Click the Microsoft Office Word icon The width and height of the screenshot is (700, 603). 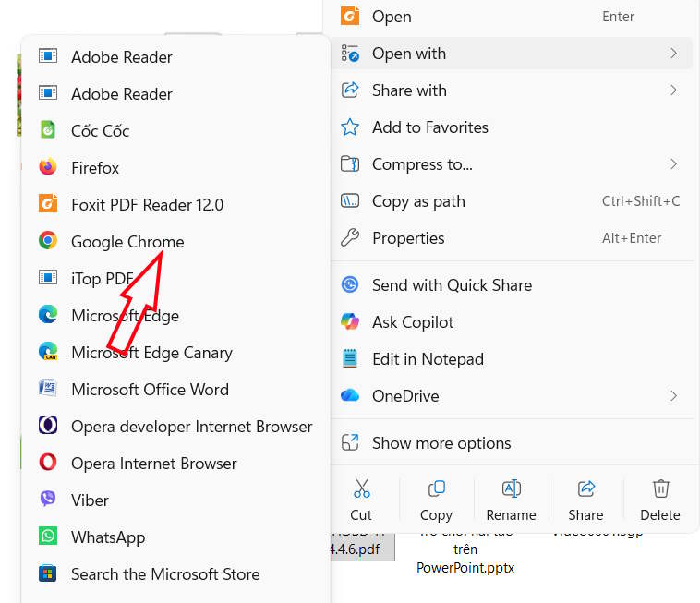[48, 389]
